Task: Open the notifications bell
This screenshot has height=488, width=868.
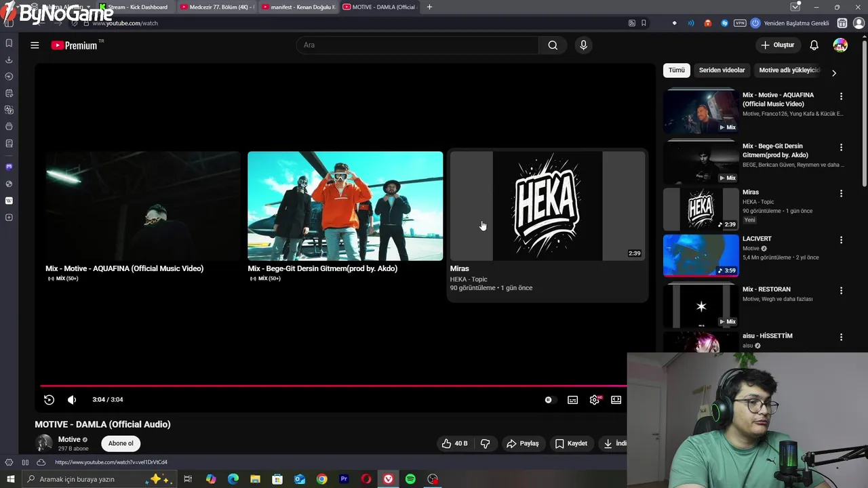Action: pos(814,45)
